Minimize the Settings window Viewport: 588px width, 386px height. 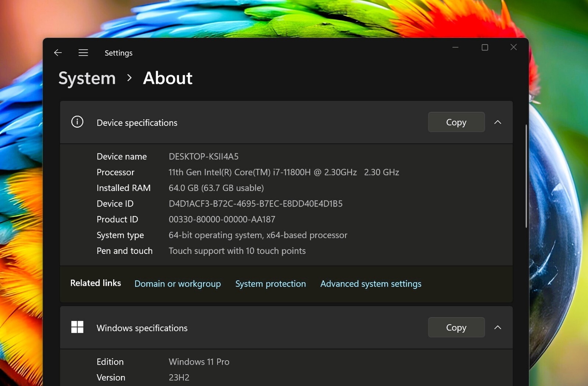[x=455, y=47]
